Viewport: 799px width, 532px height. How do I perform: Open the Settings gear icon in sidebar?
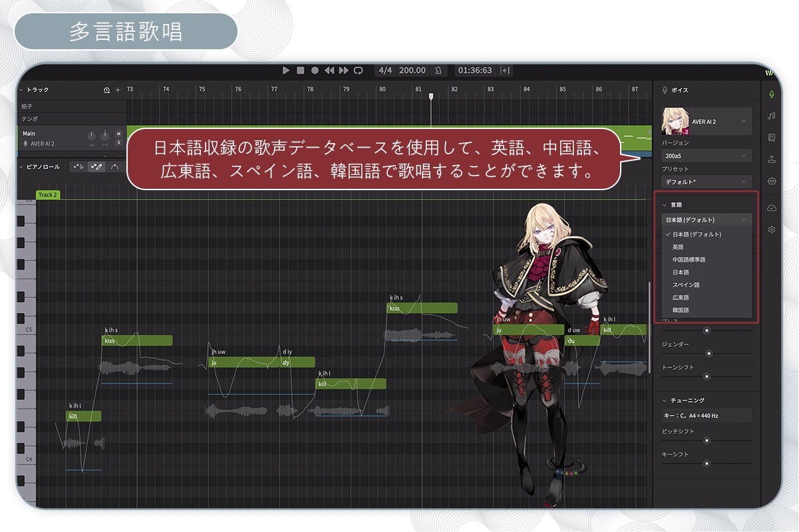772,229
